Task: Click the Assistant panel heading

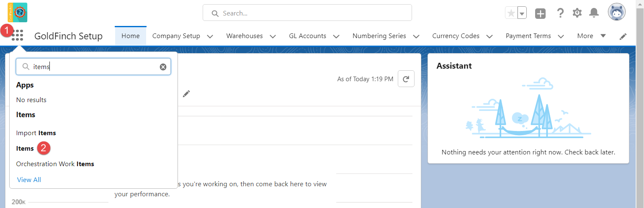Action: (454, 66)
